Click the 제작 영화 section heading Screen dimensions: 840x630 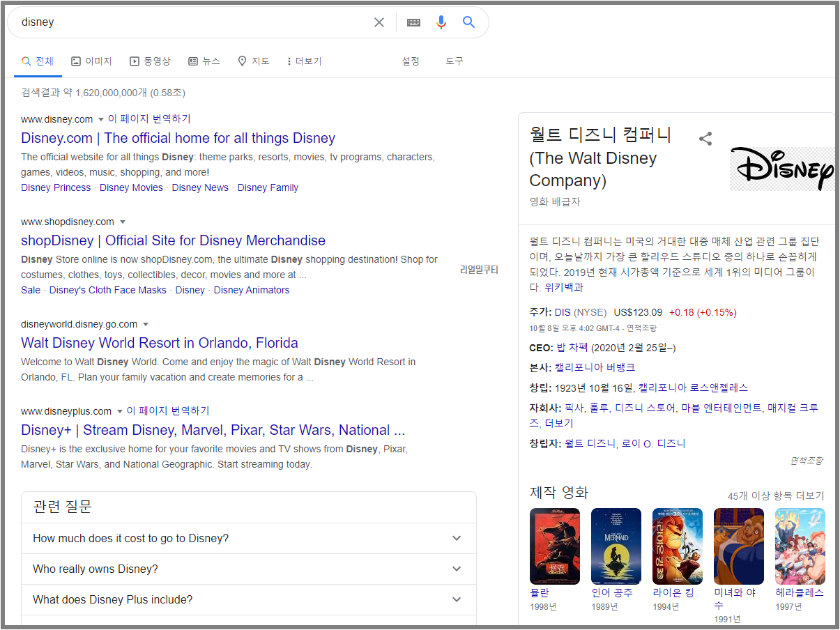coord(559,493)
